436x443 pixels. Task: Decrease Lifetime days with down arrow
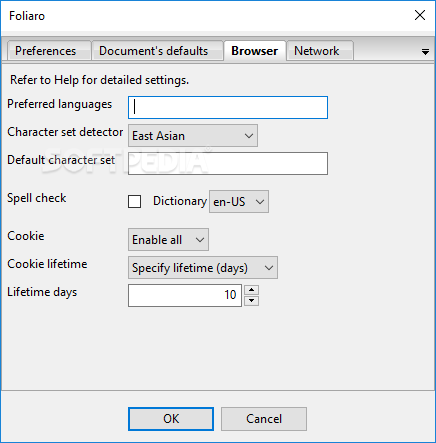252,301
